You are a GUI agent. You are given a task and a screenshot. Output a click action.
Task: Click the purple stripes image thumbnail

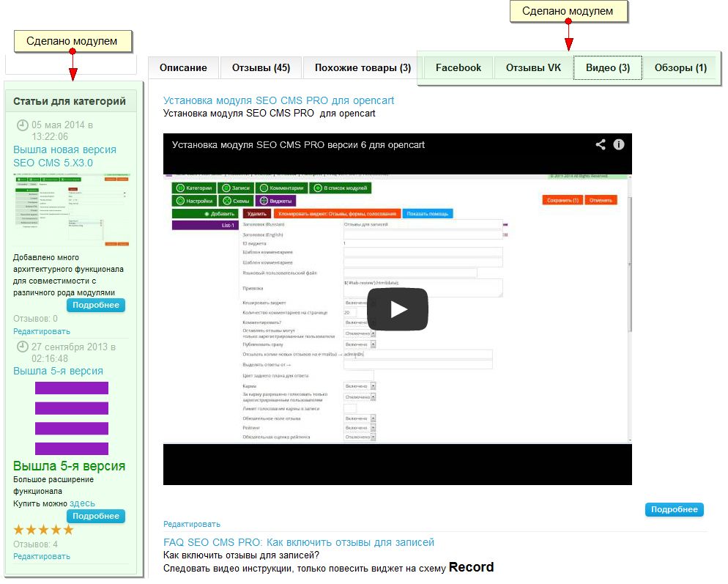pyautogui.click(x=72, y=418)
